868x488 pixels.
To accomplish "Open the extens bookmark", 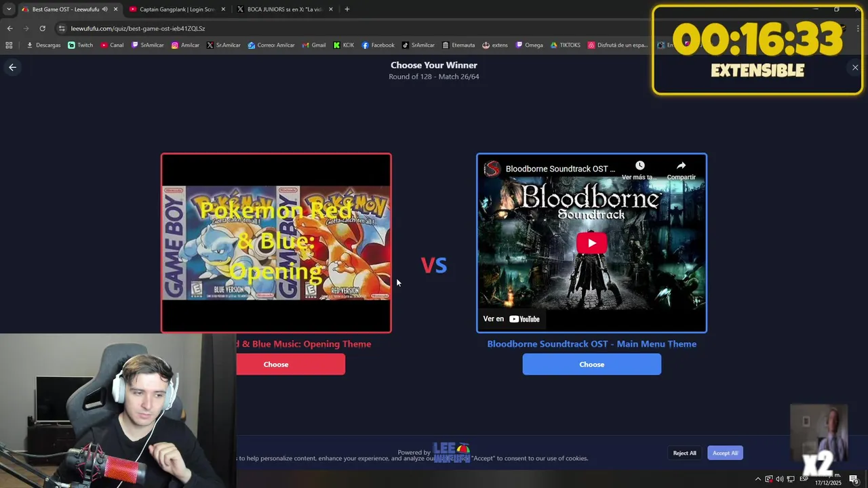I will pos(495,45).
